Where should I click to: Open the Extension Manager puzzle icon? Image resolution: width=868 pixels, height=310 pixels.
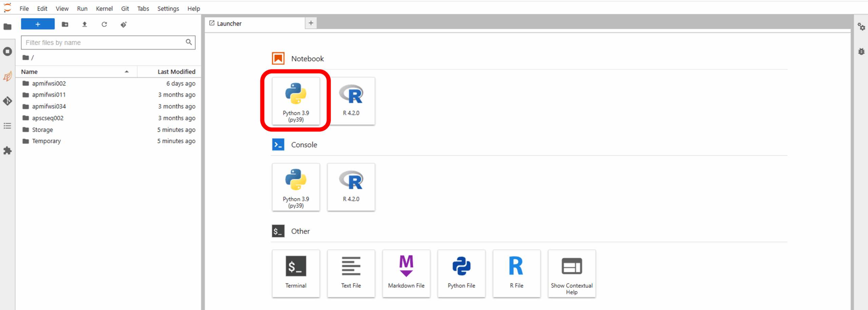[7, 151]
